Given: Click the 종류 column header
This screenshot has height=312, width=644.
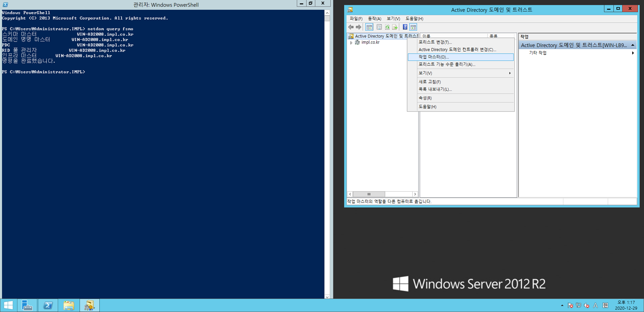Looking at the screenshot, I should (502, 36).
